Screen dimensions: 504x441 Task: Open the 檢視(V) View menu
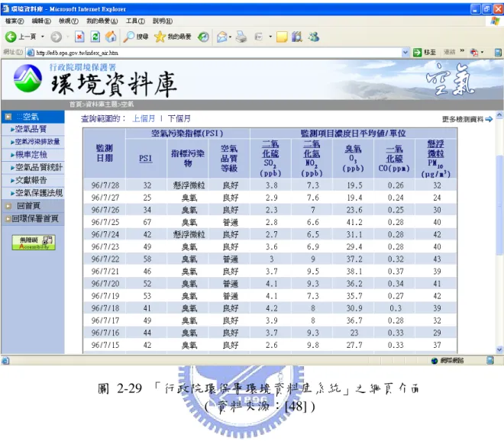tap(69, 21)
